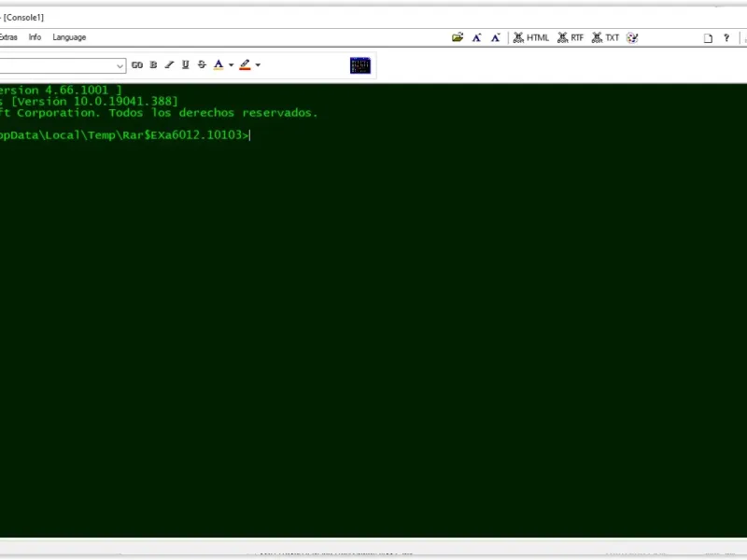Export console as TXT

605,37
